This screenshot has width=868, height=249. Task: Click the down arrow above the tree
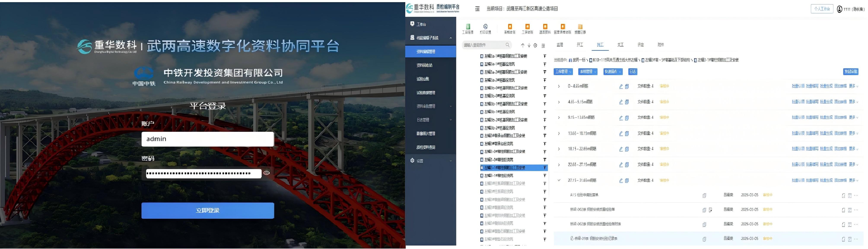(529, 46)
